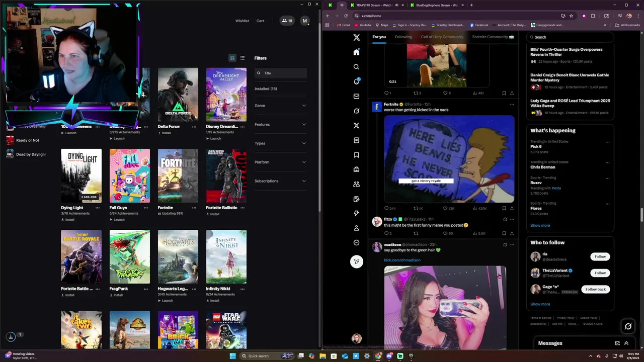Click the white compose Post button
The image size is (644, 362).
point(356,261)
